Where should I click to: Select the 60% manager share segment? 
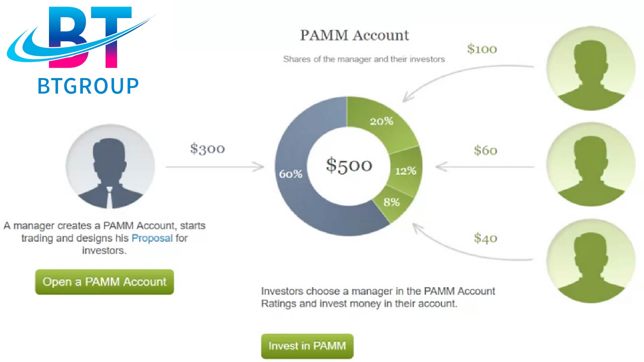point(290,174)
